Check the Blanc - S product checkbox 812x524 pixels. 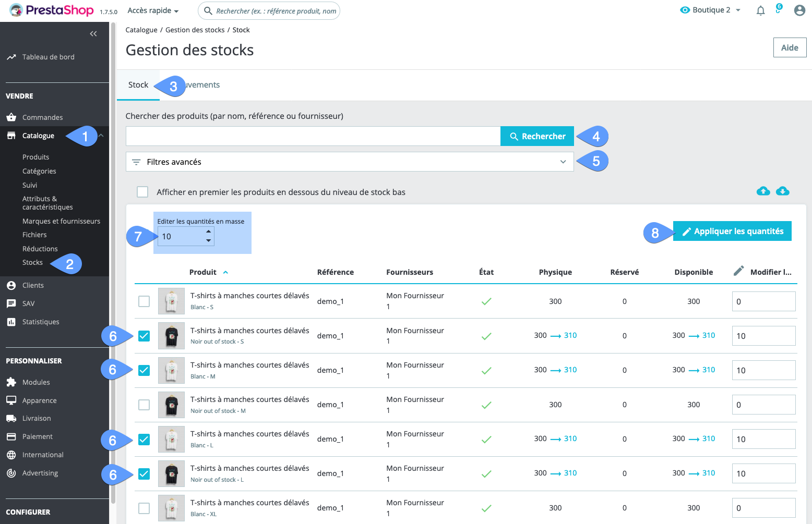pos(144,301)
